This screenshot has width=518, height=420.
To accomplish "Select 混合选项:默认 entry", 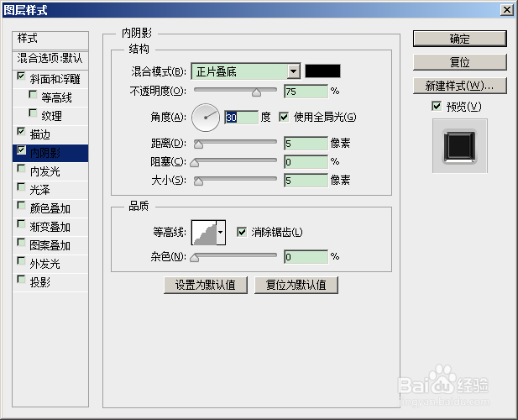I will click(50, 60).
